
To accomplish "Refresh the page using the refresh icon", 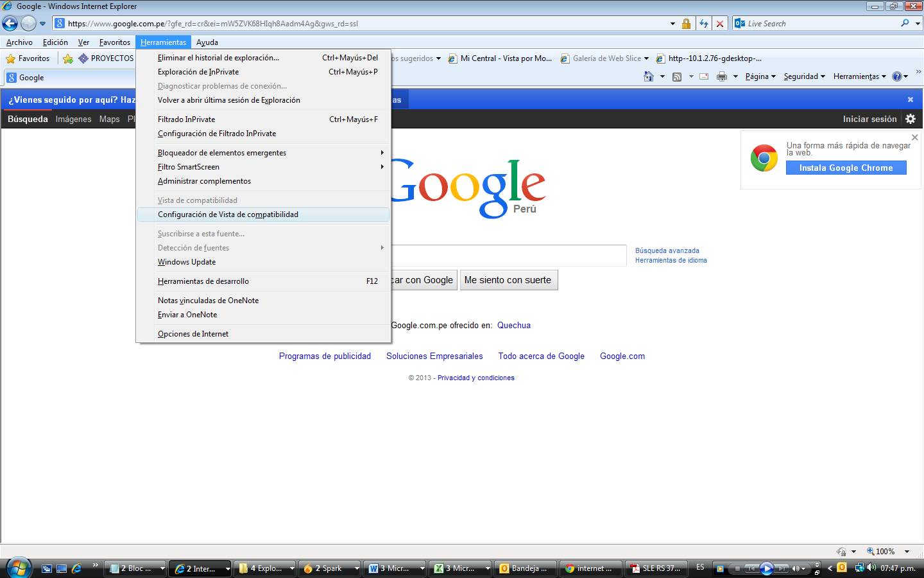I will pos(704,23).
